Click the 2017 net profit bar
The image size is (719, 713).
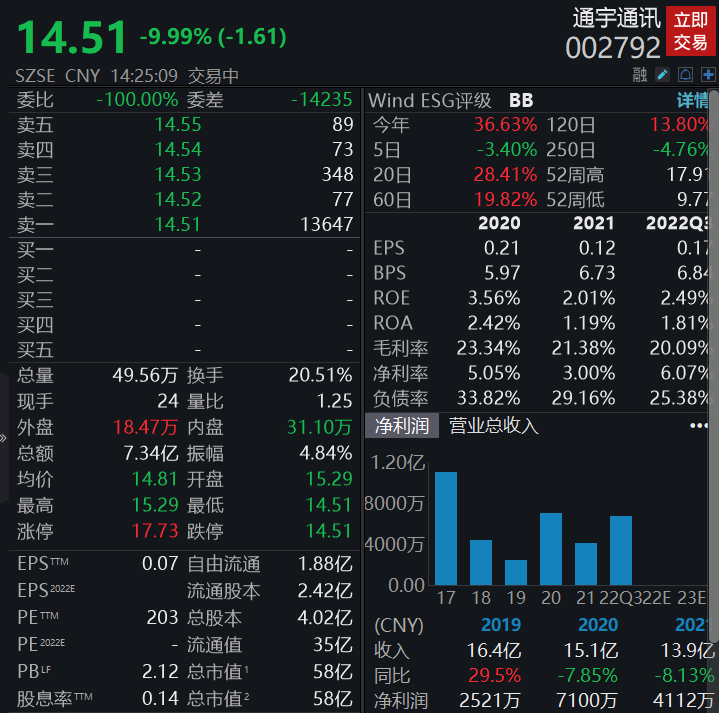point(446,528)
